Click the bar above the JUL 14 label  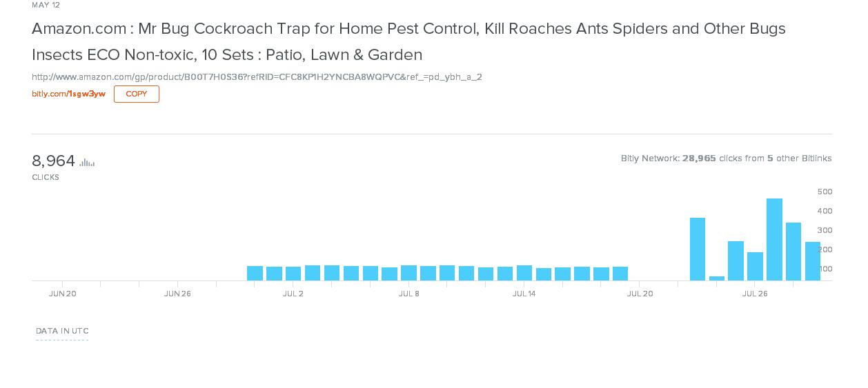coord(524,273)
